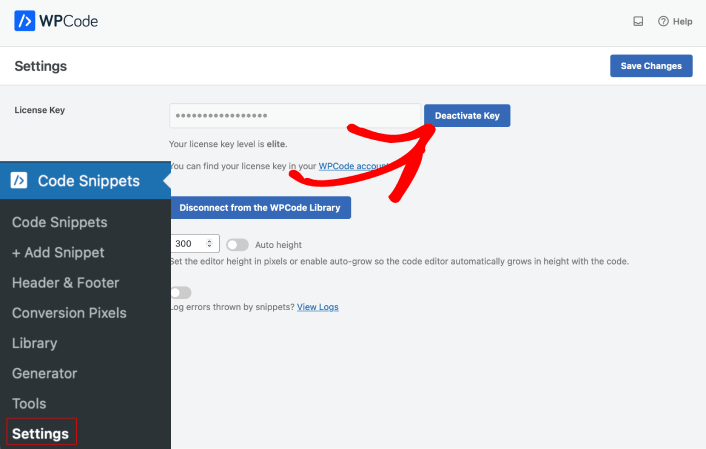Click the 'Your license key level is elite' text
Image resolution: width=706 pixels, height=449 pixels.
click(x=228, y=144)
